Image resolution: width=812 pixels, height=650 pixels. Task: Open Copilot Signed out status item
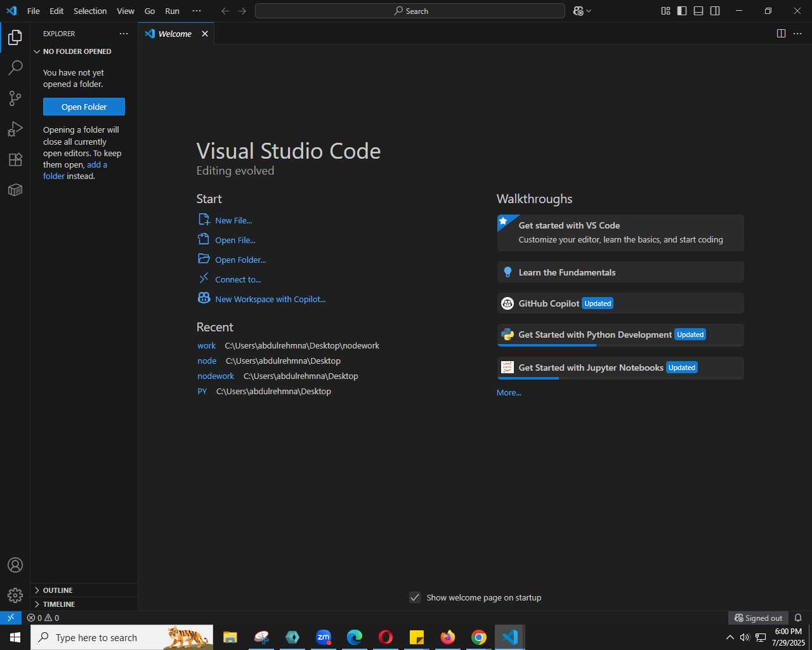click(x=759, y=618)
